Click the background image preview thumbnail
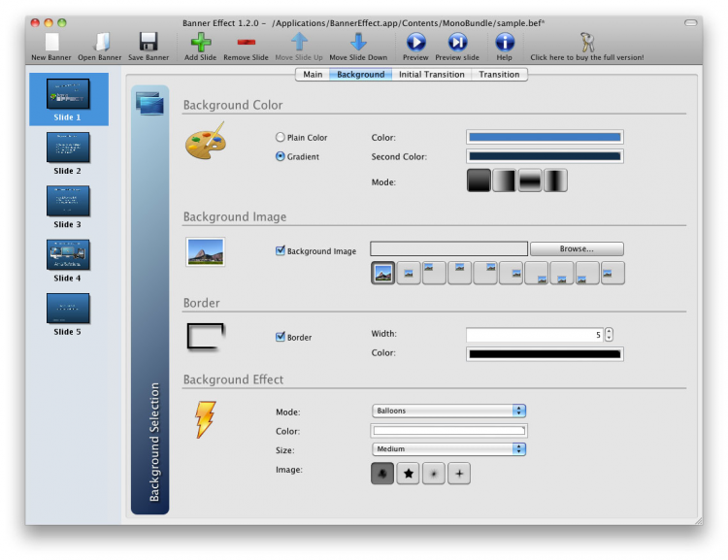 tap(205, 251)
